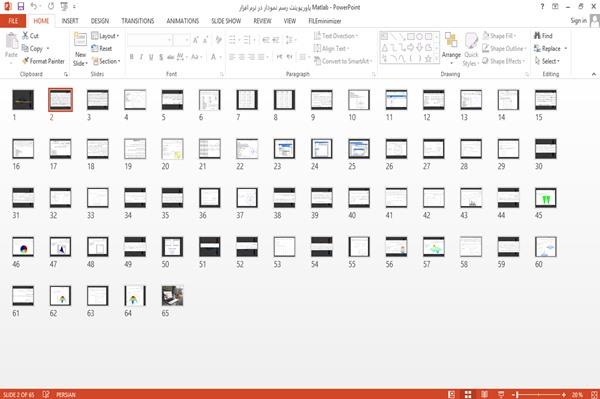Increase list indent level icon
This screenshot has width=600, height=399.
tap(276, 40)
